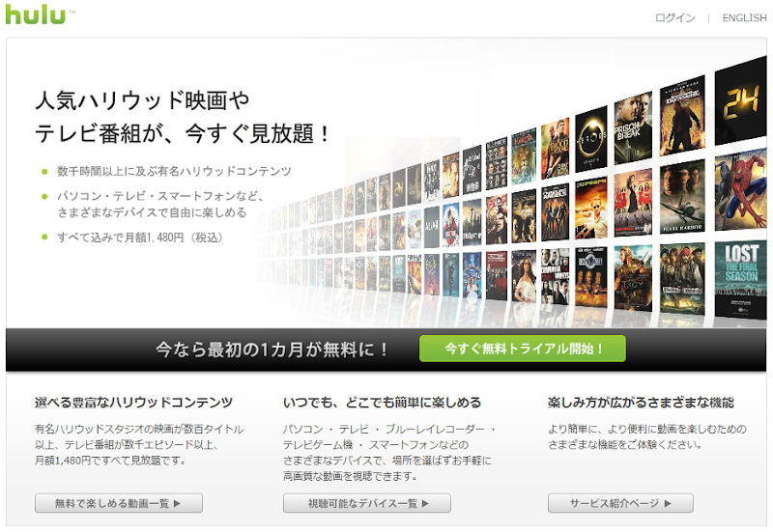Image resolution: width=773 pixels, height=532 pixels.
Task: Select the Pearl Harbor poster
Action: coord(682,197)
